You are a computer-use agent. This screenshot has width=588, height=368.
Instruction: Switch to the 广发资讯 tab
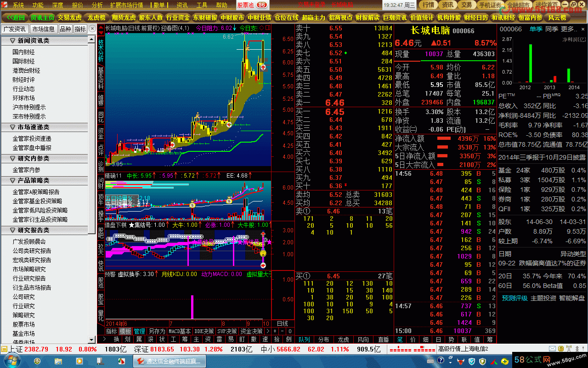(x=15, y=29)
